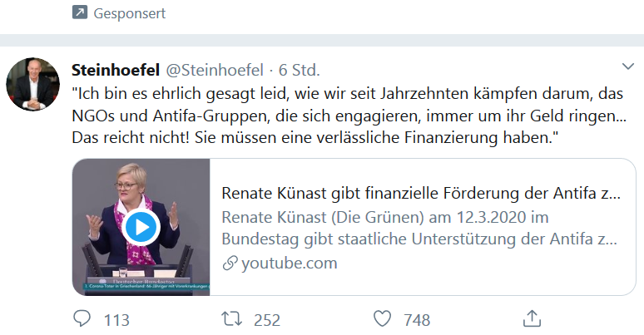Click the youtube.com source link

289,264
